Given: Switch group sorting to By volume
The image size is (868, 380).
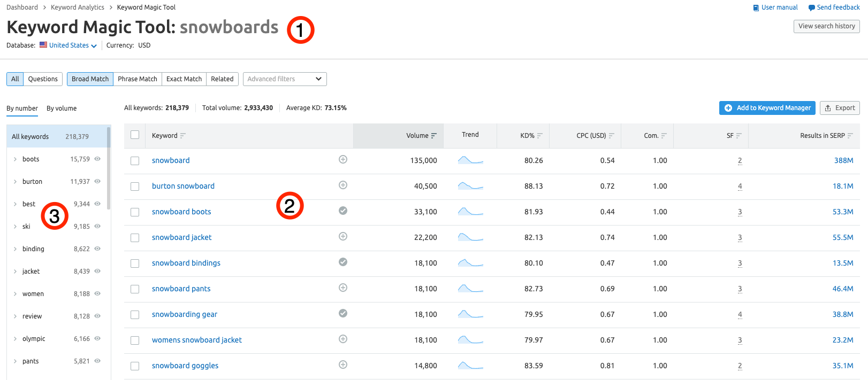Looking at the screenshot, I should tap(62, 108).
